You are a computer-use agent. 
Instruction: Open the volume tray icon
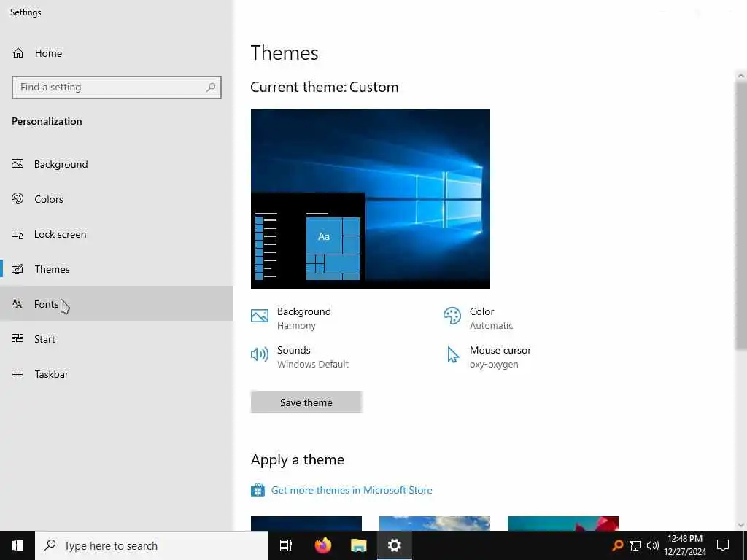653,545
